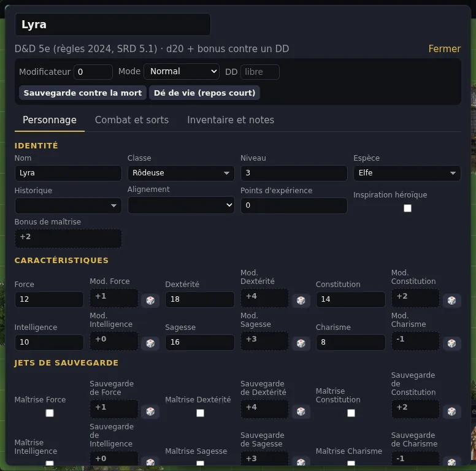Enable Maîtrise Force saving throw proficiency

click(50, 413)
